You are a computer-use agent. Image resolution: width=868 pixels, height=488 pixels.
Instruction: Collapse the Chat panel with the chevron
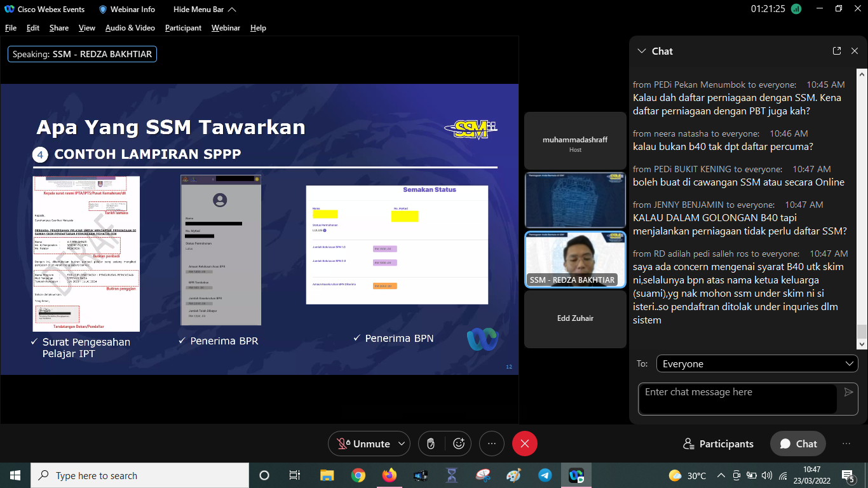[x=641, y=51]
